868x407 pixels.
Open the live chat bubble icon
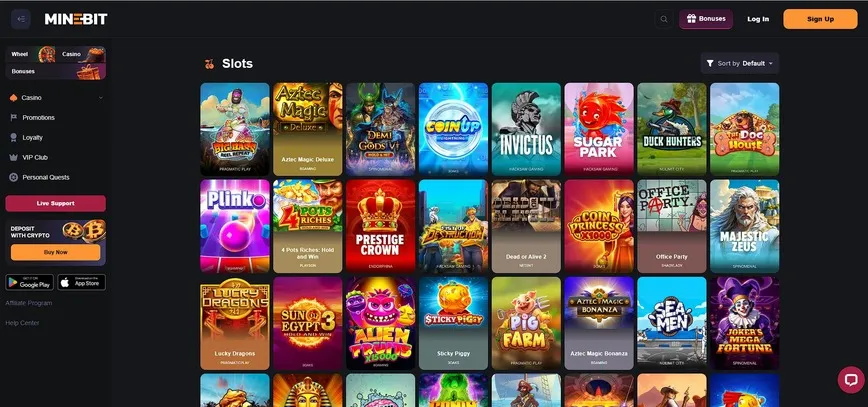[851, 380]
